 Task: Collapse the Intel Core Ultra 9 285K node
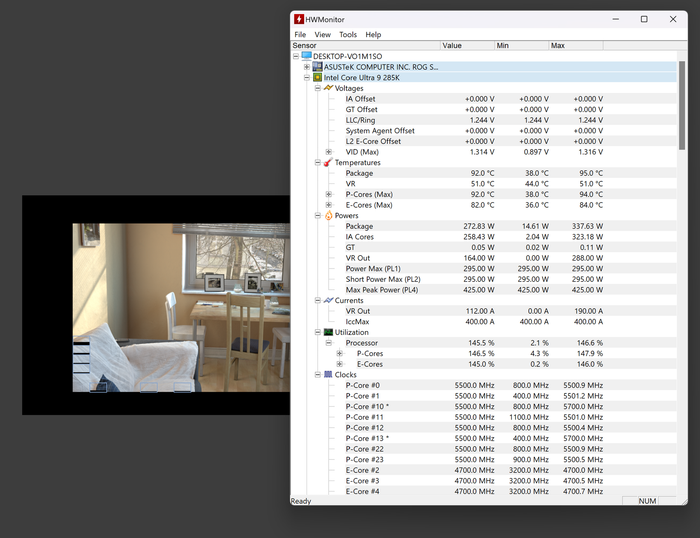coord(307,78)
